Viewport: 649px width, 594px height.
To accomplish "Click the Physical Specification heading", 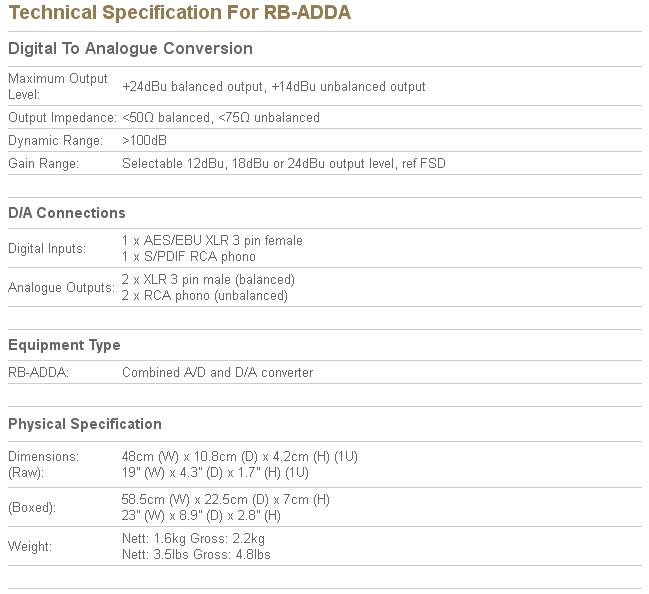I will [x=85, y=424].
